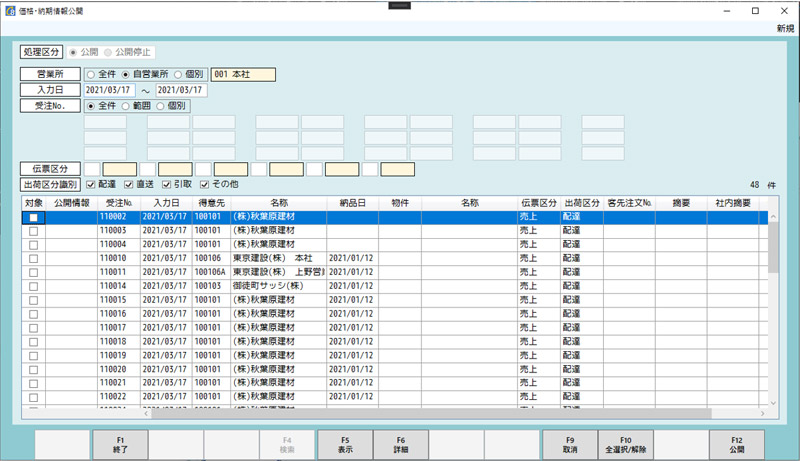
Task: Click customer 御徒町サッシ(株) cell
Action: [279, 286]
